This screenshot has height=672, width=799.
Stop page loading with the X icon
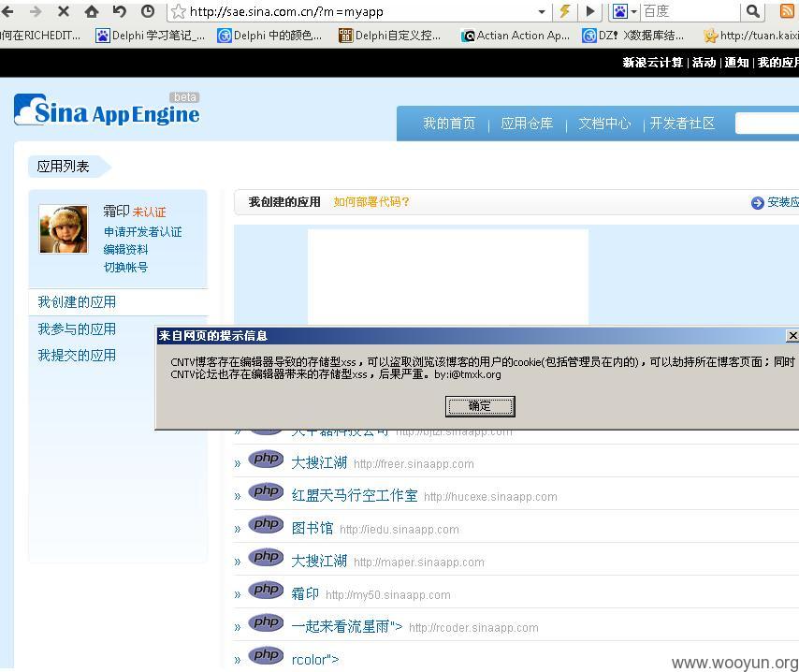[64, 10]
